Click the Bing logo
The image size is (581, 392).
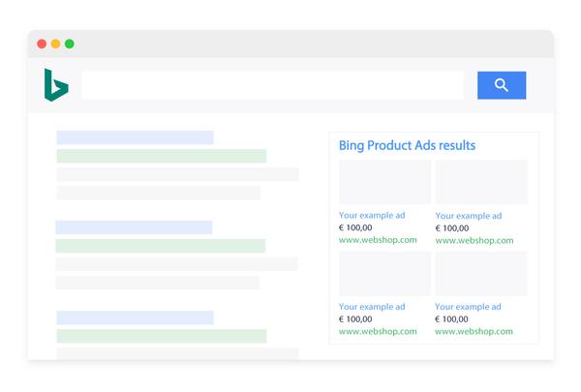click(x=55, y=85)
